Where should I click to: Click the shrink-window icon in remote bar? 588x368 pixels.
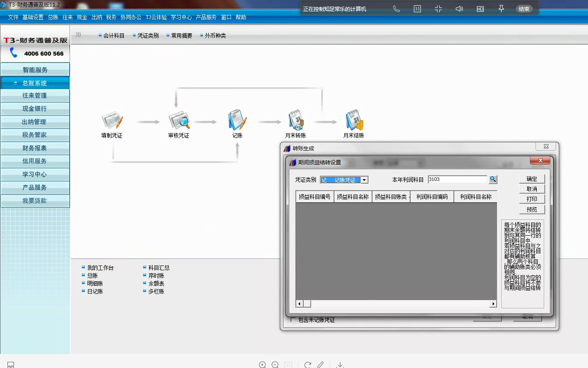pyautogui.click(x=438, y=9)
